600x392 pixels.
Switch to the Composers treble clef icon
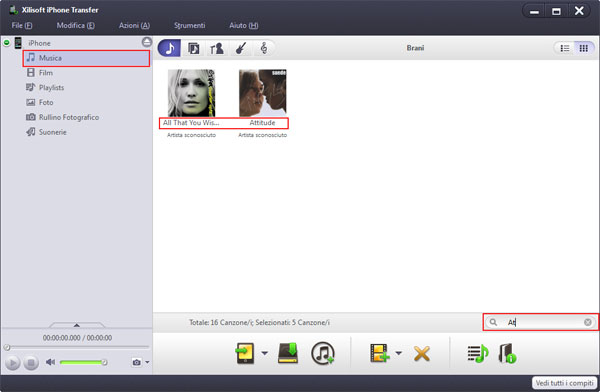coord(264,48)
